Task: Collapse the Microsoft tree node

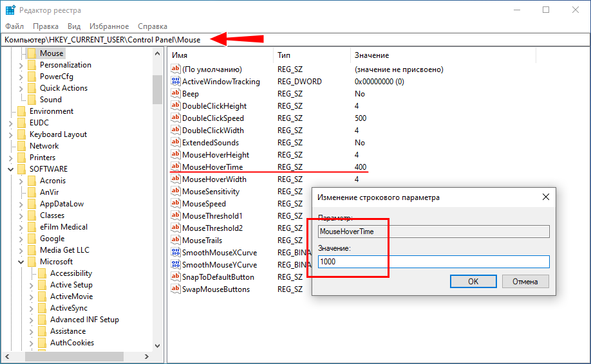Action: tap(21, 262)
